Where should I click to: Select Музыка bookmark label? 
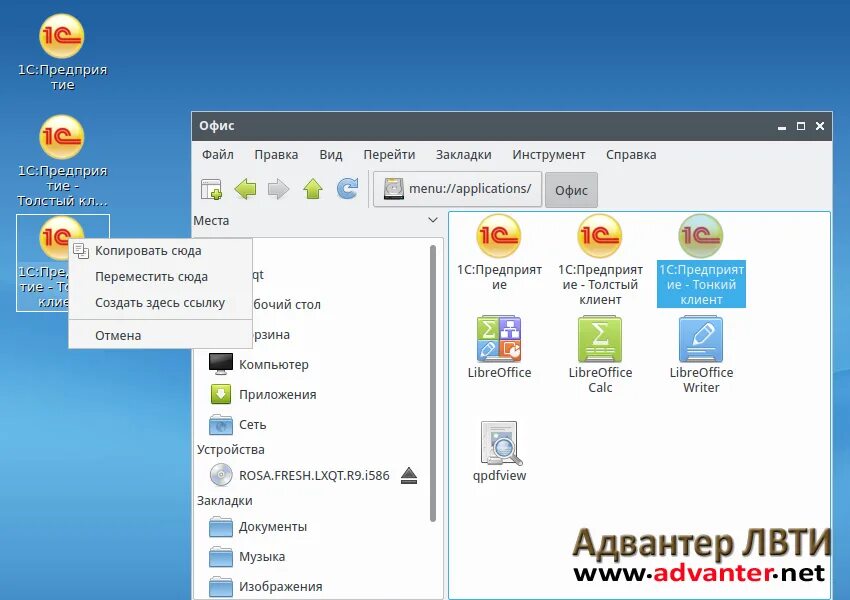point(262,556)
